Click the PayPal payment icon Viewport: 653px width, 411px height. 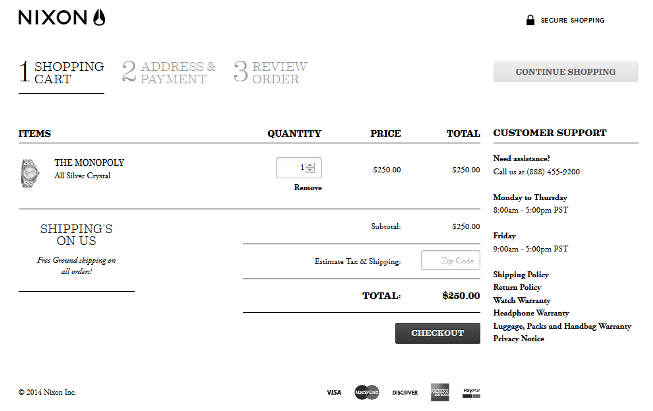473,392
